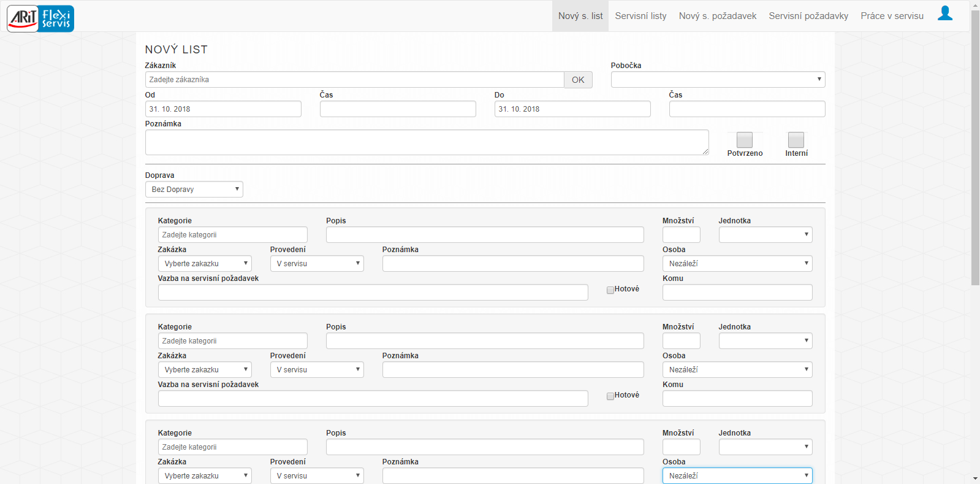Click the ARiT Flexi Servis logo
Viewport: 980px width, 484px height.
pos(40,18)
